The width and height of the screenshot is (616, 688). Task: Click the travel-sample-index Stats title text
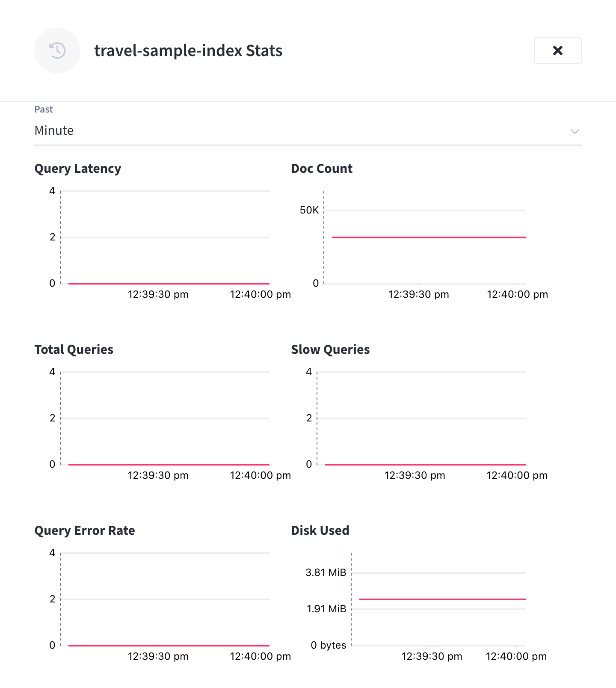(188, 50)
